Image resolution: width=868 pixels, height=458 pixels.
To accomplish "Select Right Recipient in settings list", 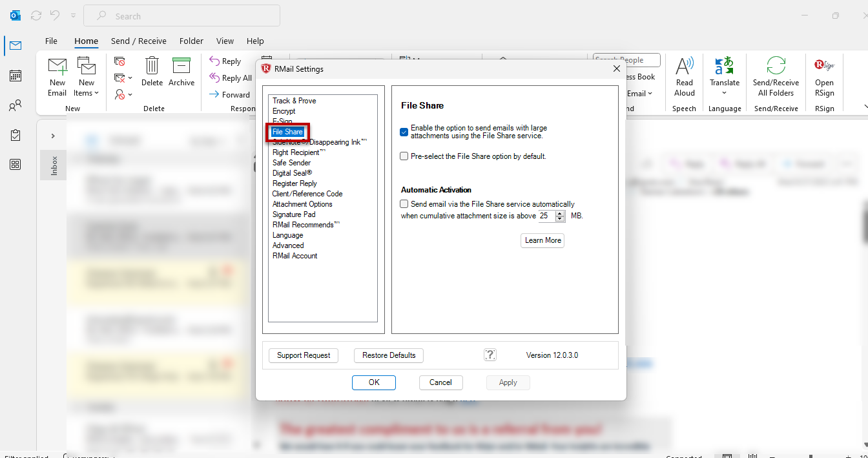I will point(299,152).
